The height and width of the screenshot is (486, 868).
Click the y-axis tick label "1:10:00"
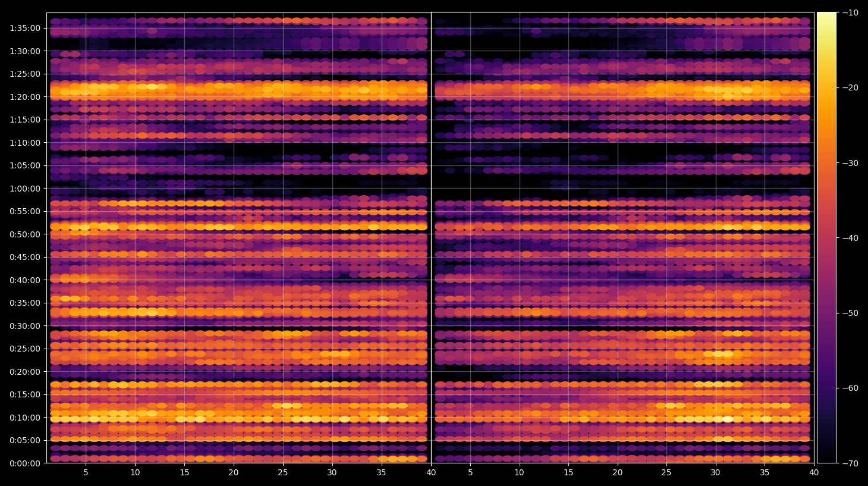click(x=25, y=143)
